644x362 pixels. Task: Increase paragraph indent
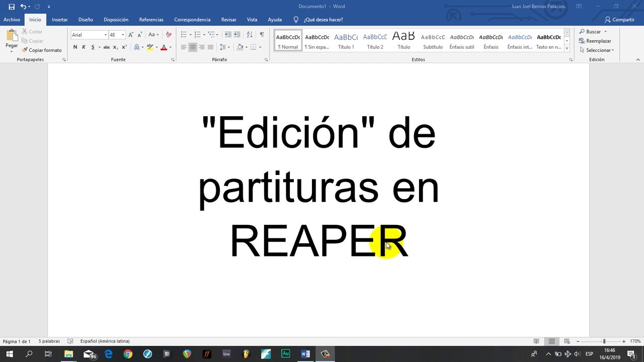coord(236,35)
